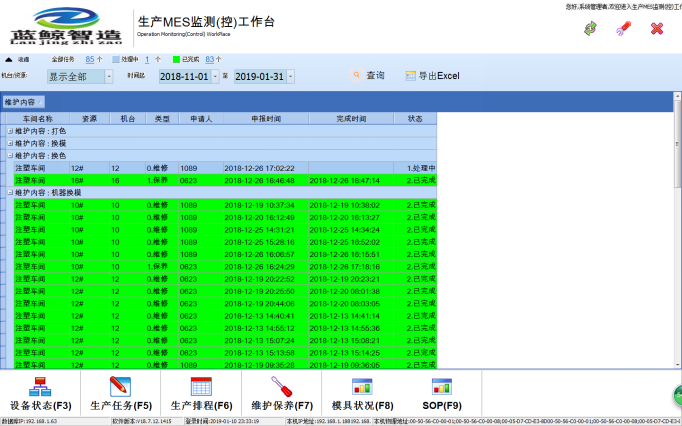Click the 查询 button label
This screenshot has width=682, height=426.
coord(375,75)
